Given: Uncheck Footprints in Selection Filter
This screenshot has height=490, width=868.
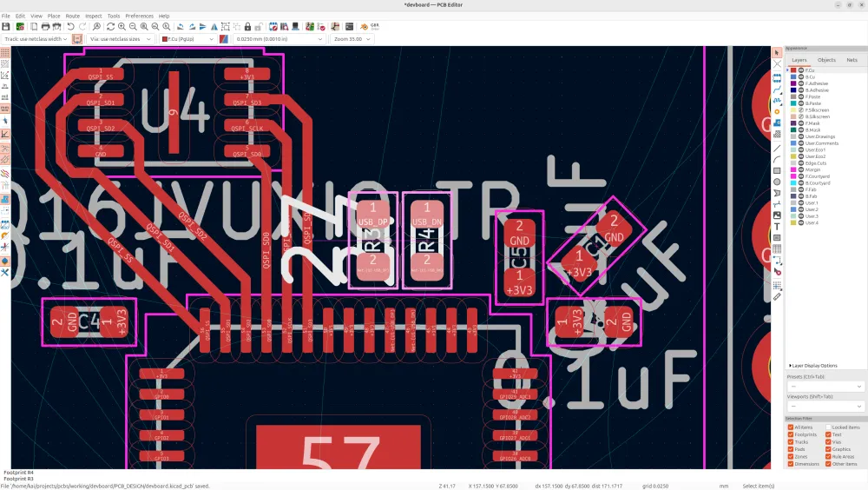Looking at the screenshot, I should (791, 434).
